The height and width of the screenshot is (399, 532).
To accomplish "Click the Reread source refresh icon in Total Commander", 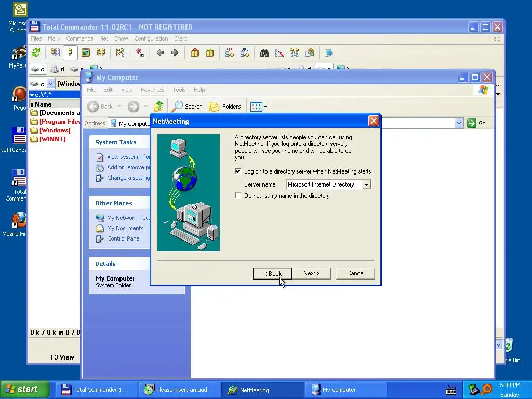I will pos(36,52).
